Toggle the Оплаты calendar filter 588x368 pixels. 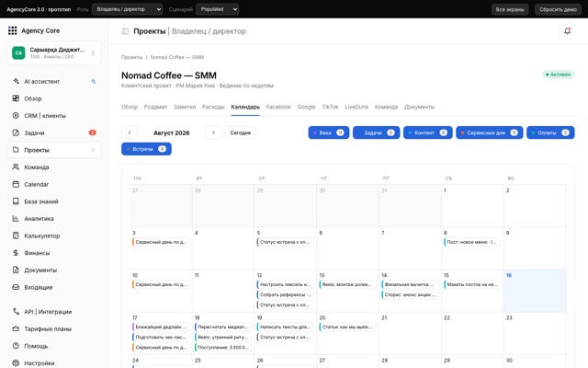click(x=550, y=132)
